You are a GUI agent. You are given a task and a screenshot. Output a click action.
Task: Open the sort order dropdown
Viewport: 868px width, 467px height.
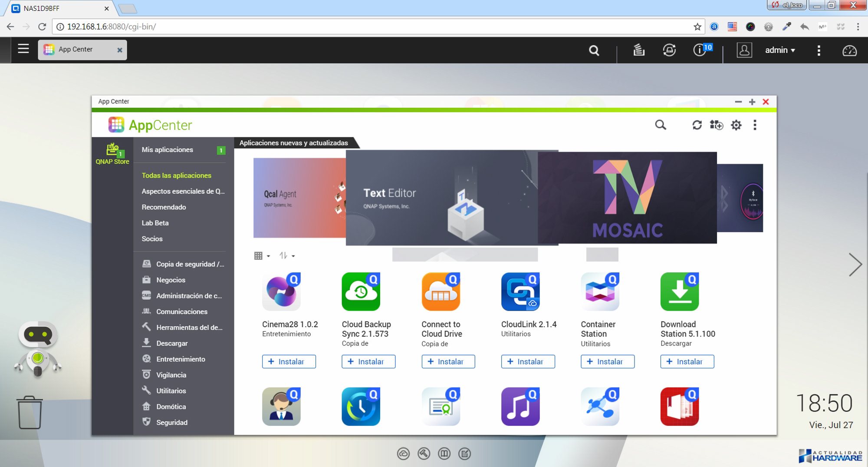click(x=287, y=256)
